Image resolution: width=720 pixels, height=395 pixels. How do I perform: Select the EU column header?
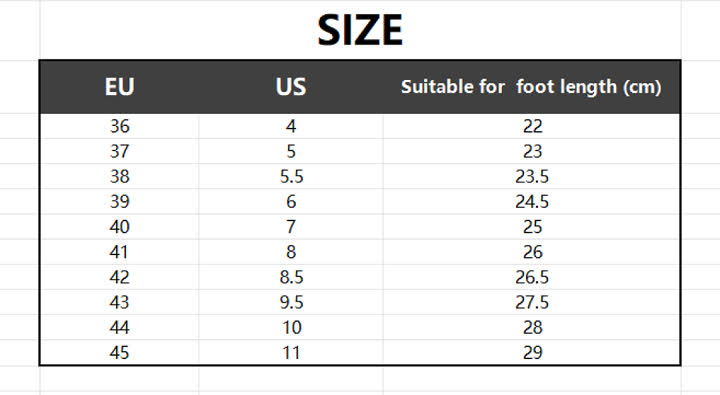click(x=119, y=87)
